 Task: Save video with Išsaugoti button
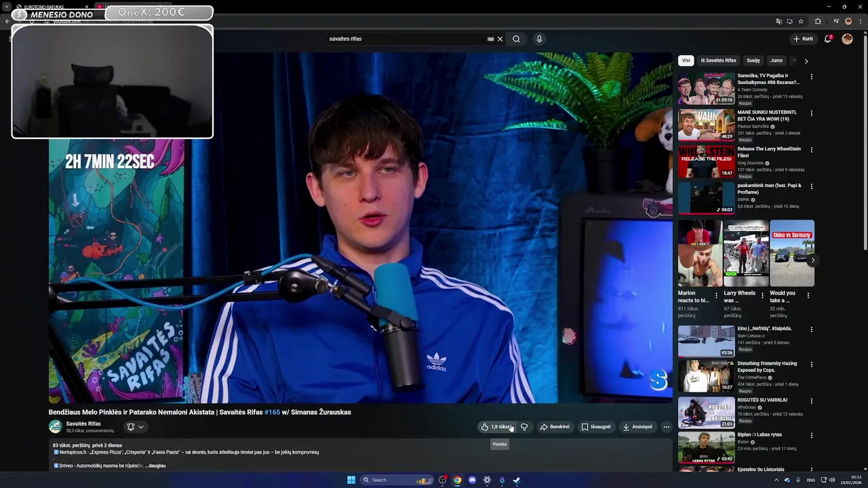(596, 427)
